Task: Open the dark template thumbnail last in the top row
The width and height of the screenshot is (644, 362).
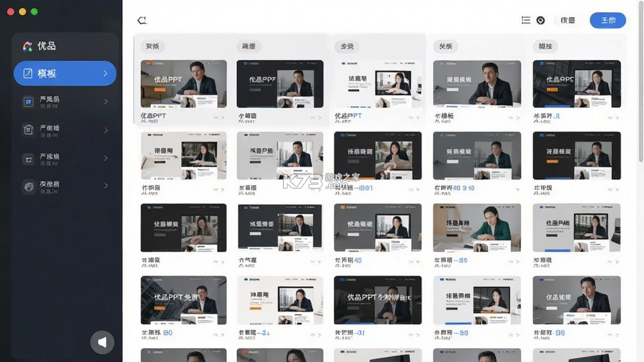Action: (577, 84)
